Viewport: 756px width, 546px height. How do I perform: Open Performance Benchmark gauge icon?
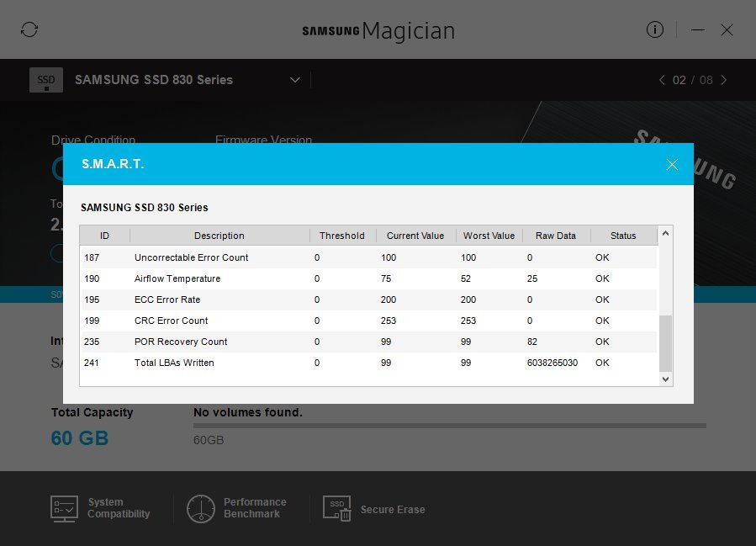click(201, 508)
